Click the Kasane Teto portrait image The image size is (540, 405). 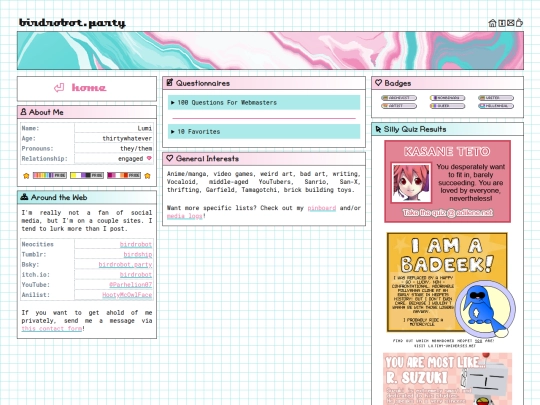click(411, 183)
